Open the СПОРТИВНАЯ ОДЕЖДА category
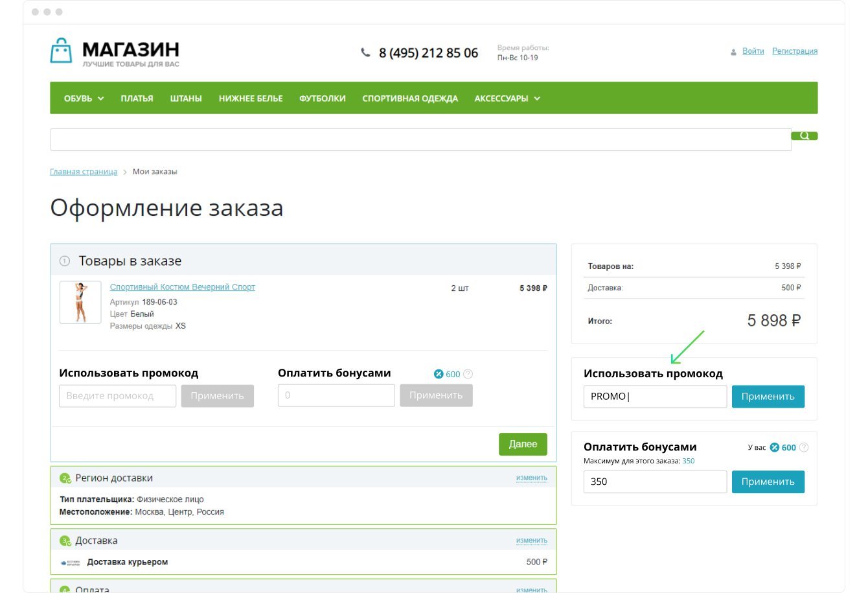Screen dimensions: 868x593 point(410,99)
